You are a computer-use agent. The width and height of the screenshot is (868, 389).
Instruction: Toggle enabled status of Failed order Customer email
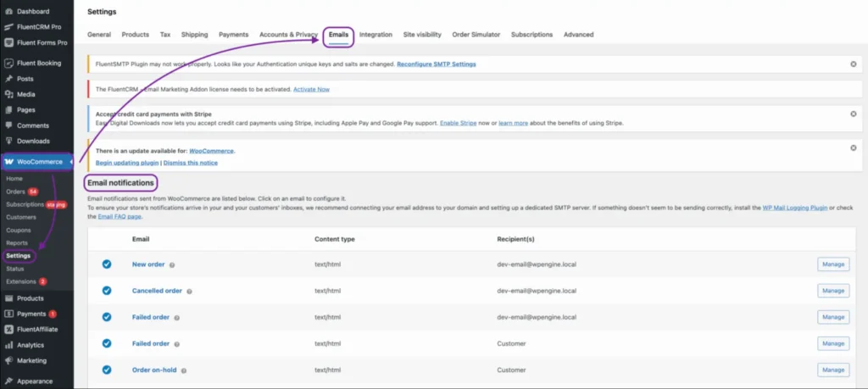[x=106, y=343]
